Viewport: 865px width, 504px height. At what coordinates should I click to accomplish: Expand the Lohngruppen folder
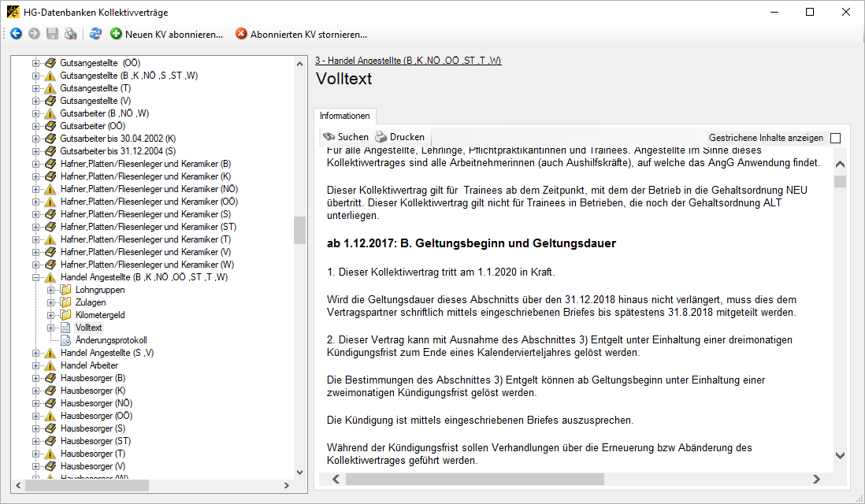(x=51, y=290)
